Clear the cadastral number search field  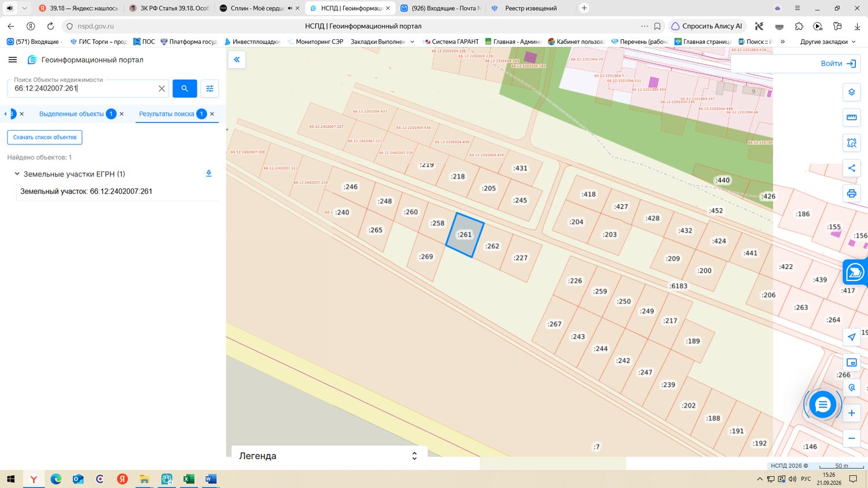162,88
